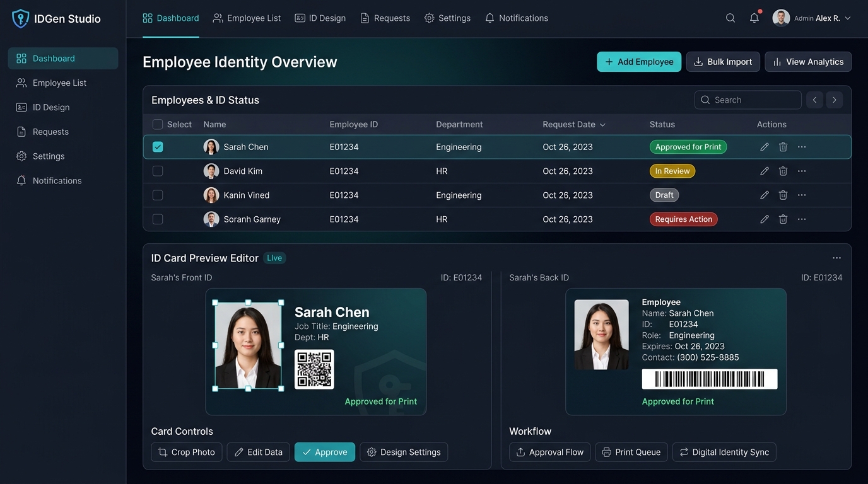Delete Soranh Garney's row via trash icon
Viewport: 868px width, 484px height.
click(783, 219)
